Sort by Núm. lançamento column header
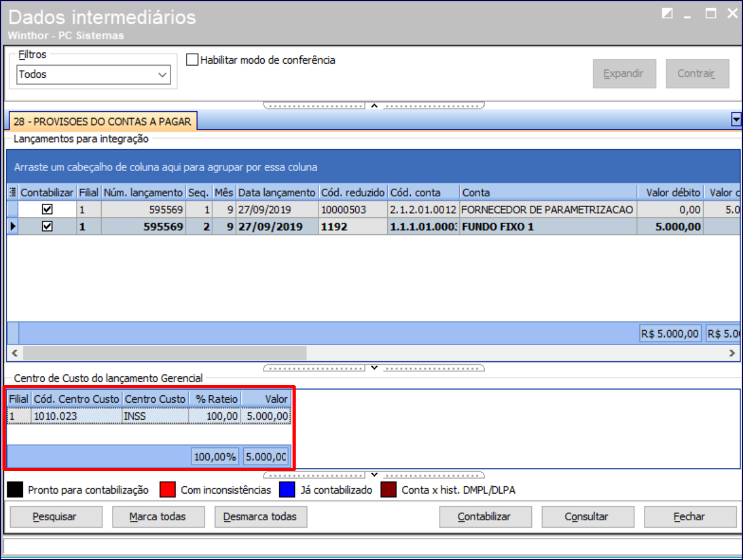743x560 pixels. pos(143,192)
